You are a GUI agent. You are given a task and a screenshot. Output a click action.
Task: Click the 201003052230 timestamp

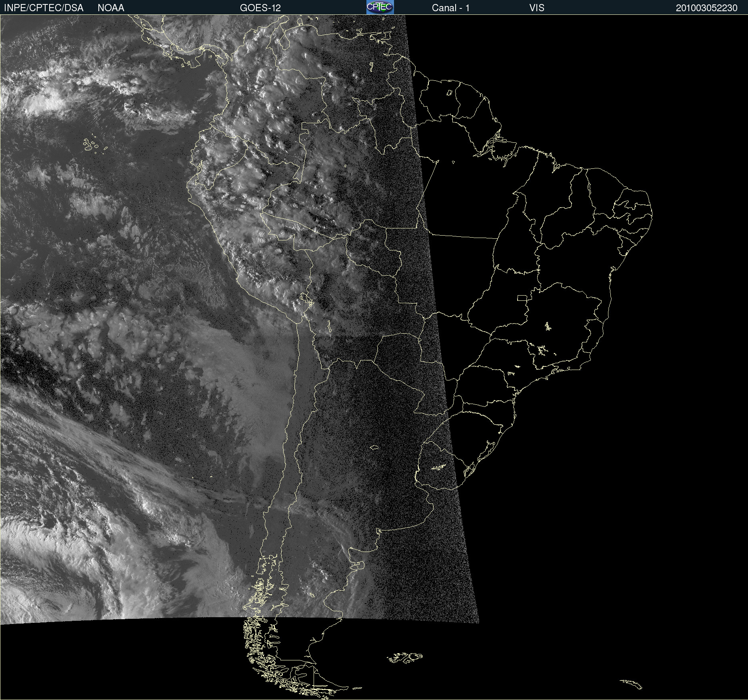click(706, 8)
